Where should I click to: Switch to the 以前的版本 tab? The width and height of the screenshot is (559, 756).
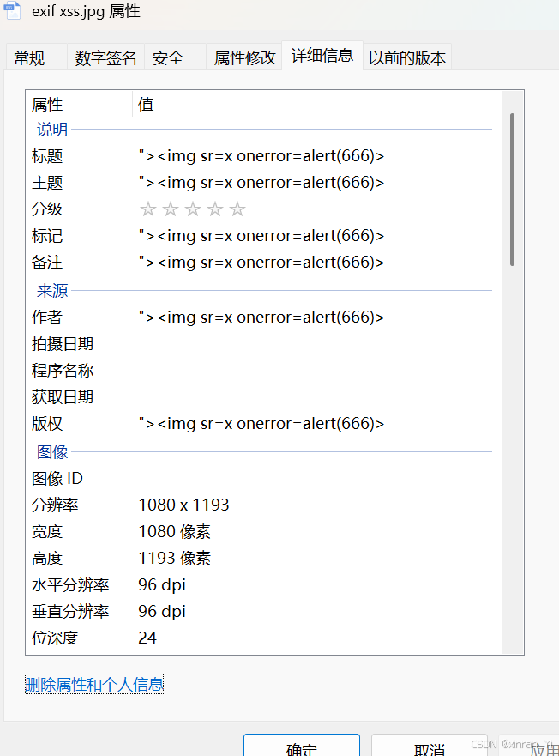click(x=407, y=57)
